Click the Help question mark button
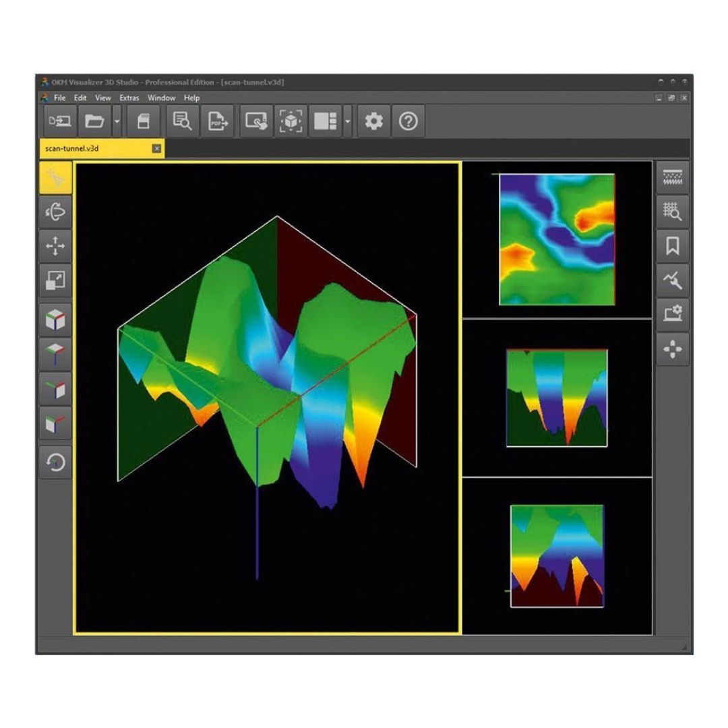 click(x=408, y=121)
